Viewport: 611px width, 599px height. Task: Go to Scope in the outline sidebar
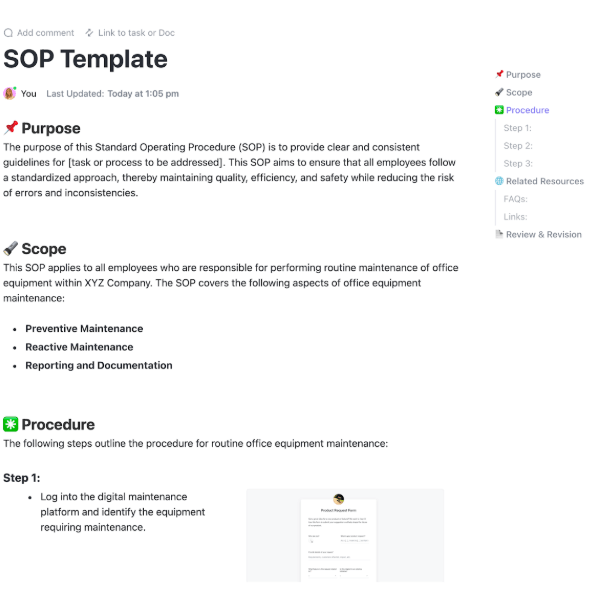coord(519,92)
